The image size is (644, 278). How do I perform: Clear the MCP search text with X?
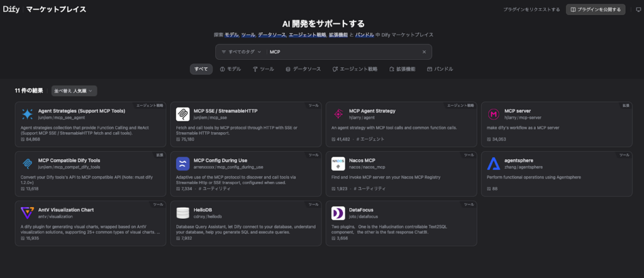(424, 52)
